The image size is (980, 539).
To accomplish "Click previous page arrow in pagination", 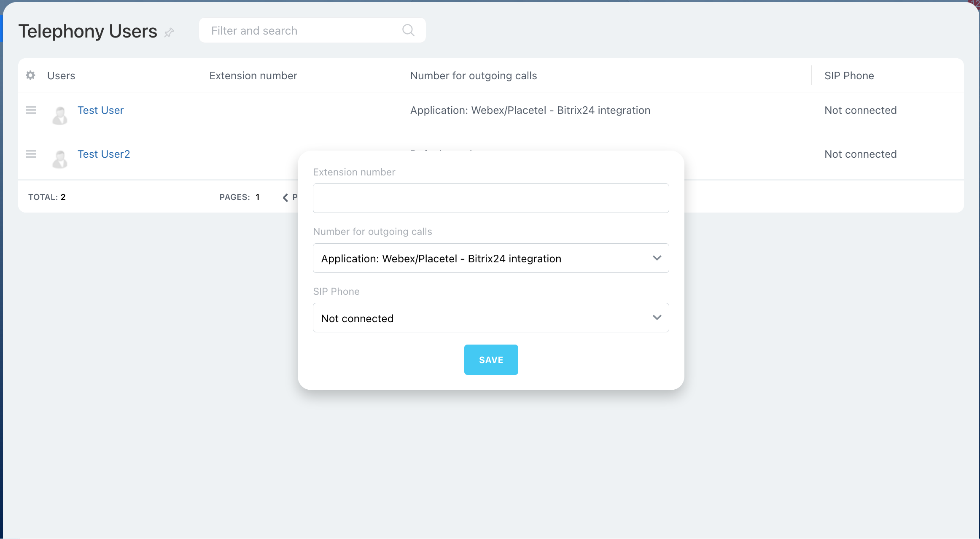I will 285,197.
